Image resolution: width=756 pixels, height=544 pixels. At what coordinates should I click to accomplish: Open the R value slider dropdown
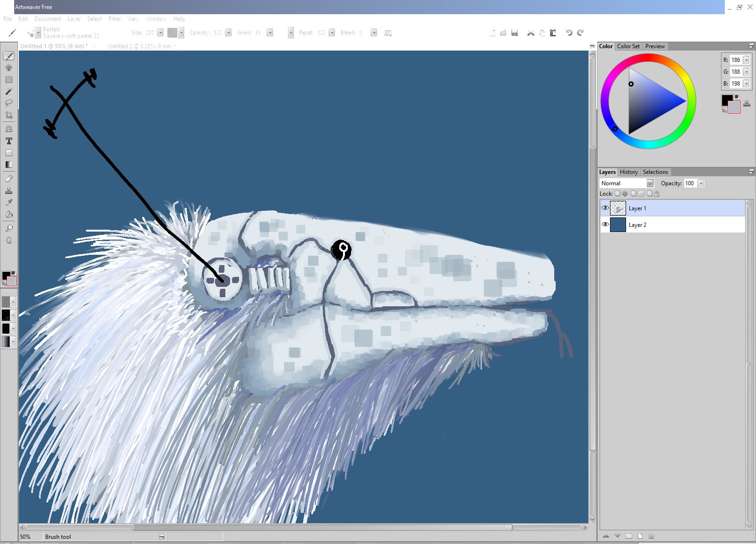click(x=746, y=60)
